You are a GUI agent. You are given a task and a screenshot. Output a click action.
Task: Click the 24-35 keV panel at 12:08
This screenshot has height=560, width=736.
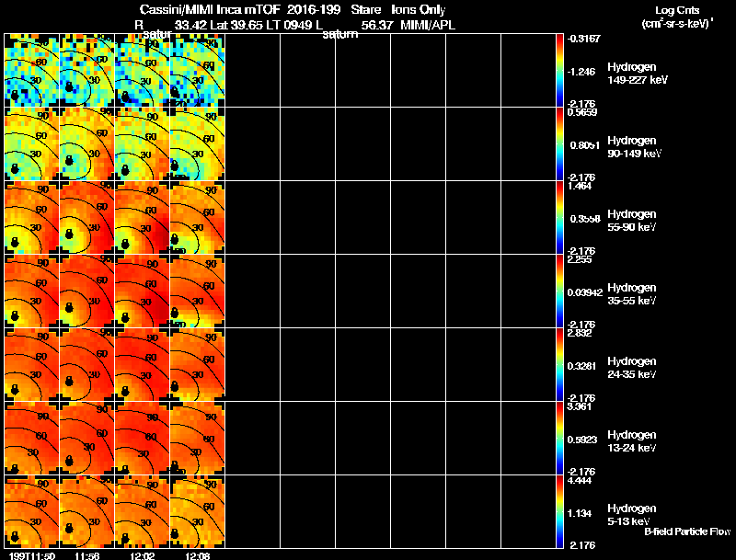[x=198, y=365]
